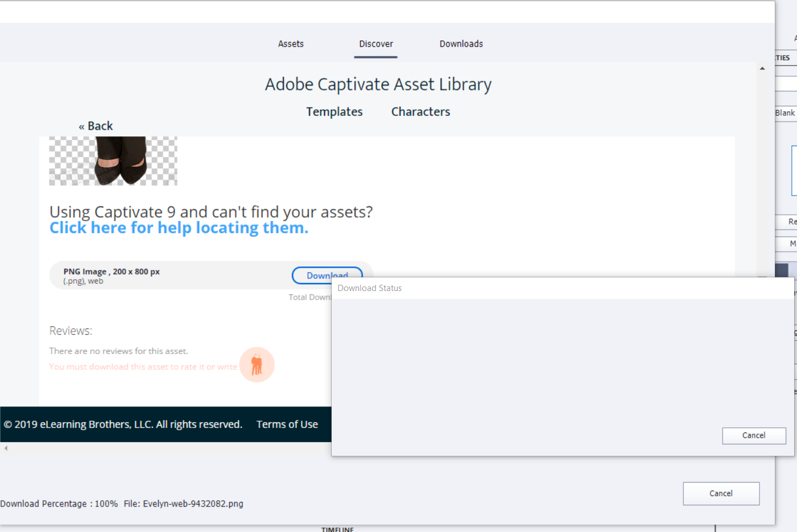
Task: Click the orange reviewers icon
Action: pos(257,364)
